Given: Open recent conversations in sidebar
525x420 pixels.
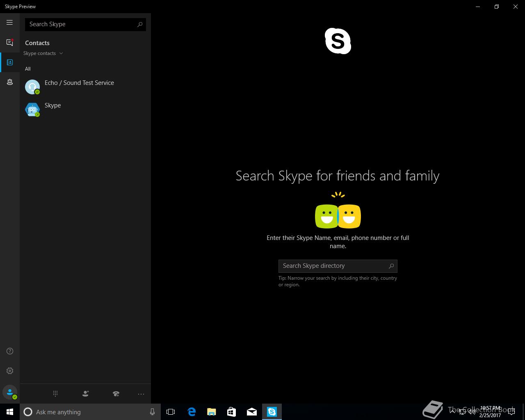Looking at the screenshot, I should pos(9,43).
